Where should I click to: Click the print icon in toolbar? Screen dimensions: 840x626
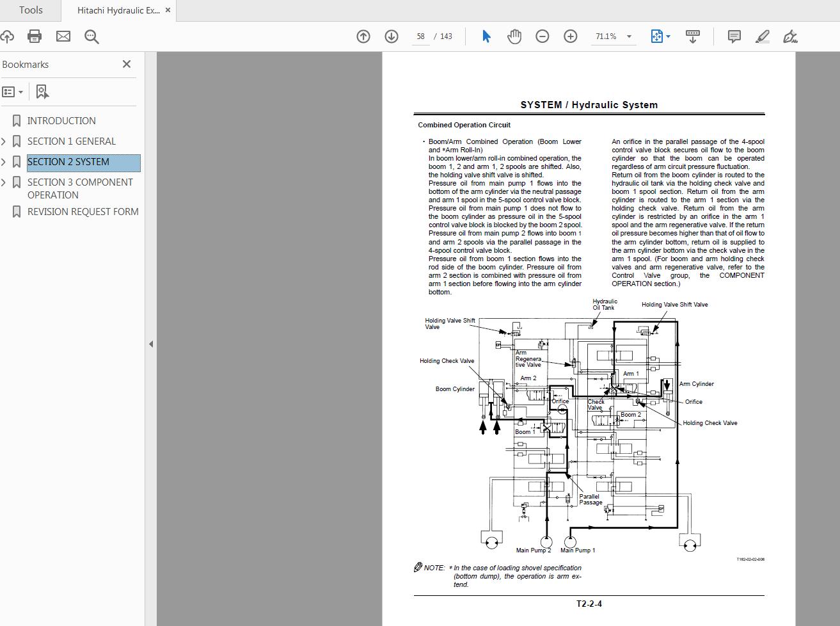[35, 36]
